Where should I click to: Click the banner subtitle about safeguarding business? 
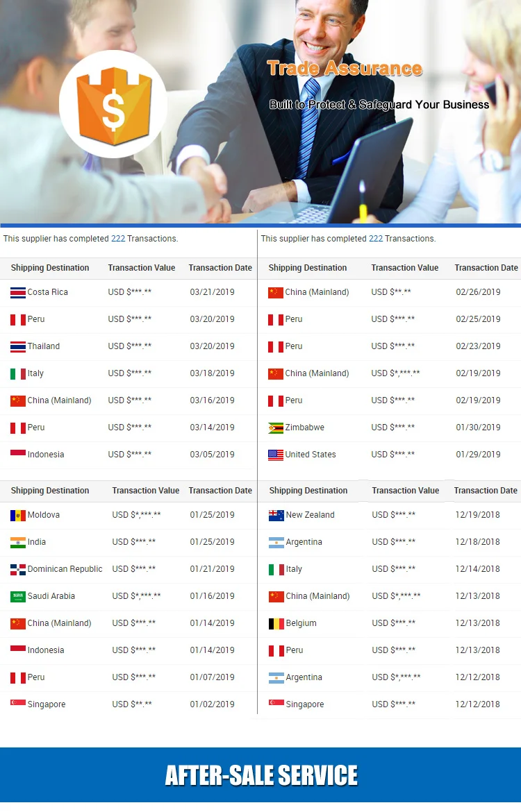379,105
